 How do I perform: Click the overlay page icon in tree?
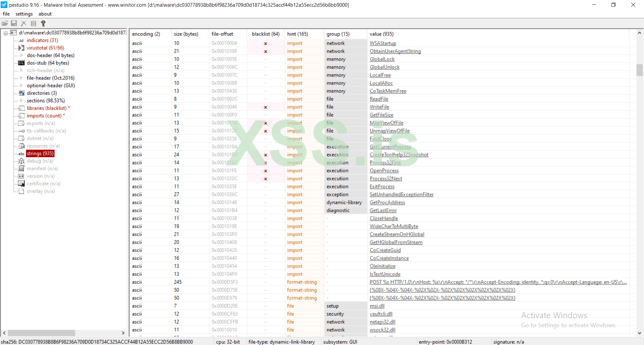(x=21, y=191)
